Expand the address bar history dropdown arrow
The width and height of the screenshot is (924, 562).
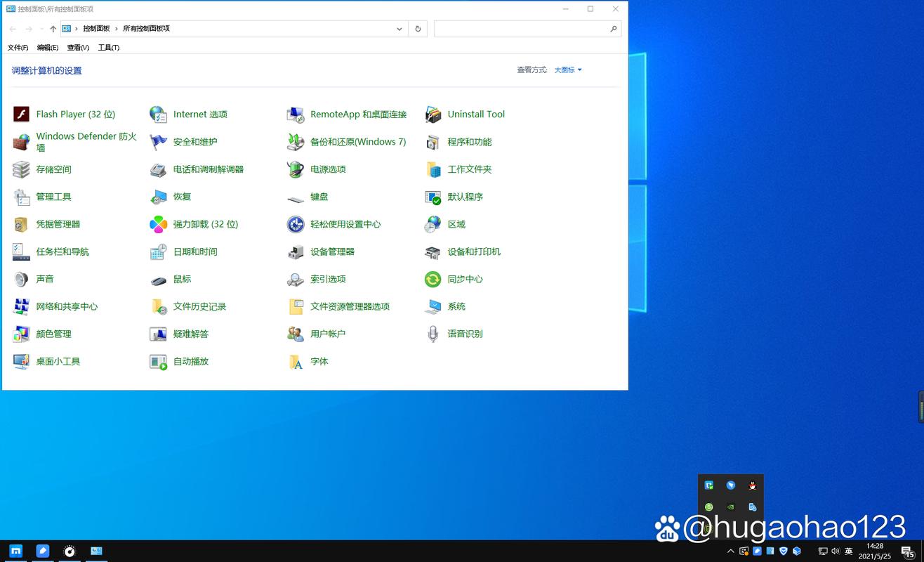(x=400, y=29)
